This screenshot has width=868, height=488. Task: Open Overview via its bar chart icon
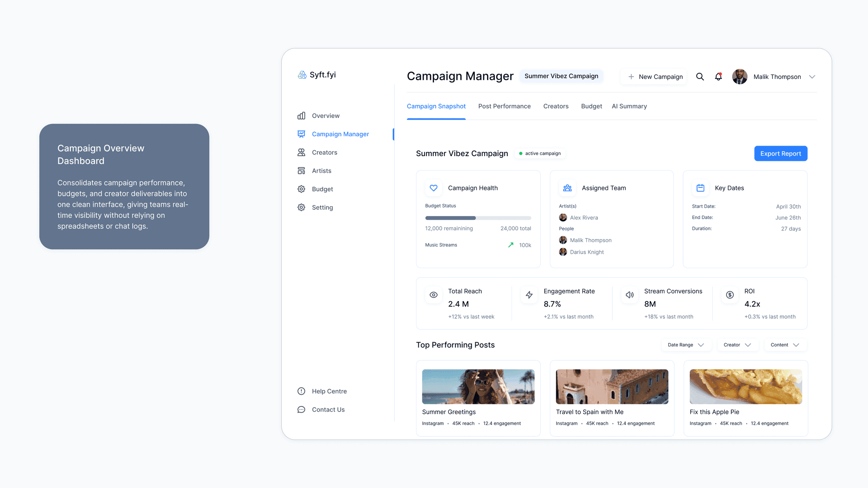point(301,116)
